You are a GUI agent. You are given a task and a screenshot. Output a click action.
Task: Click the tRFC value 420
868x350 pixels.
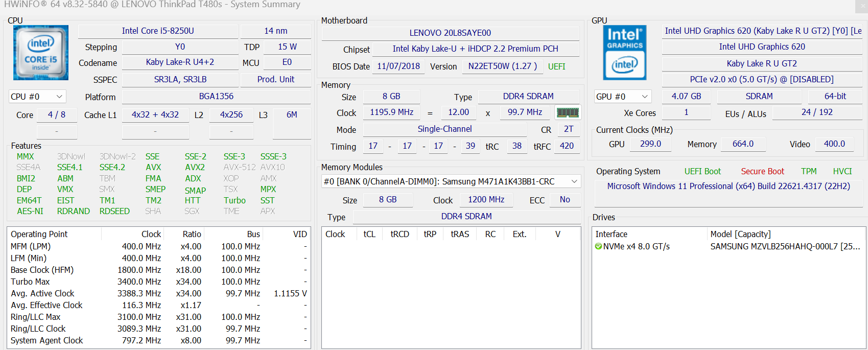click(x=567, y=146)
